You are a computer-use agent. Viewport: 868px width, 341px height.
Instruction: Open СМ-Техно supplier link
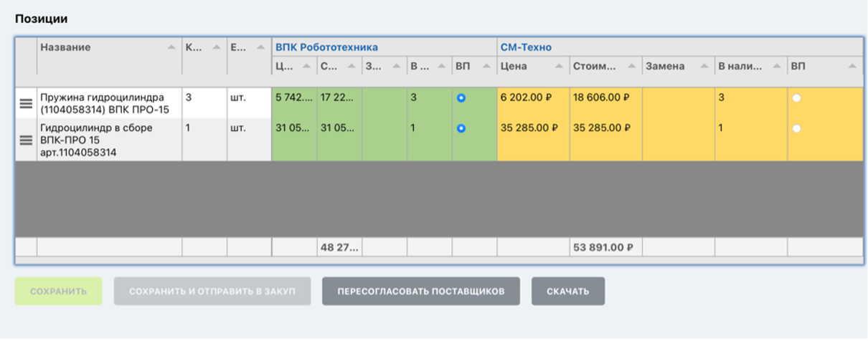[525, 47]
